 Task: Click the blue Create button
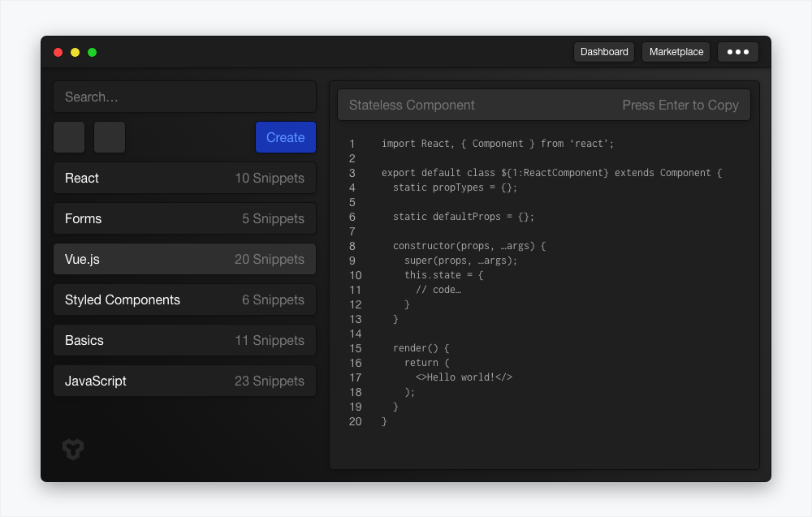(285, 137)
